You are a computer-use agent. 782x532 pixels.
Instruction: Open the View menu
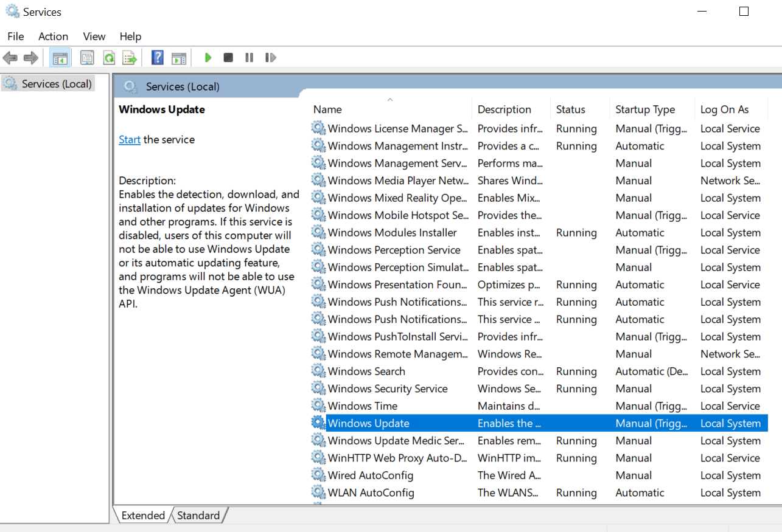[x=94, y=36]
